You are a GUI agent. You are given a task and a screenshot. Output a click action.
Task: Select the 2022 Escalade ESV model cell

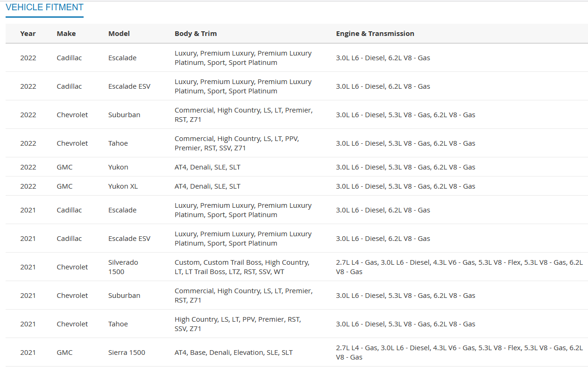point(129,86)
